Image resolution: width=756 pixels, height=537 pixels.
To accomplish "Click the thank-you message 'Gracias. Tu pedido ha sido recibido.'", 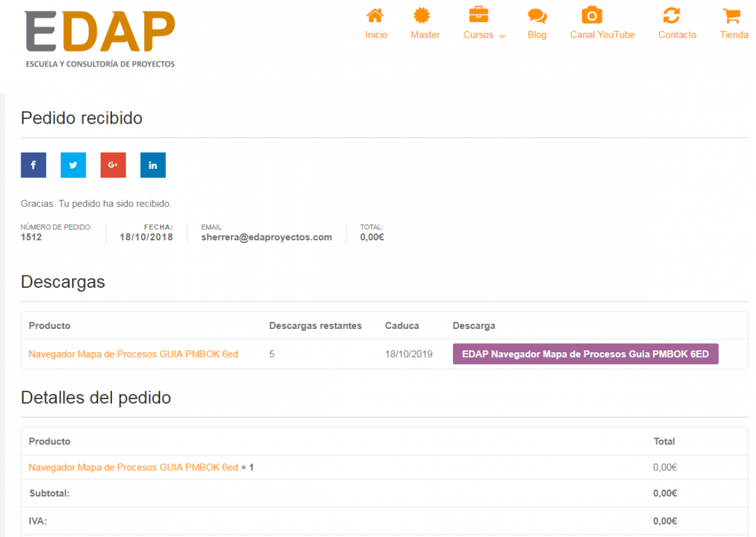I will tap(96, 204).
